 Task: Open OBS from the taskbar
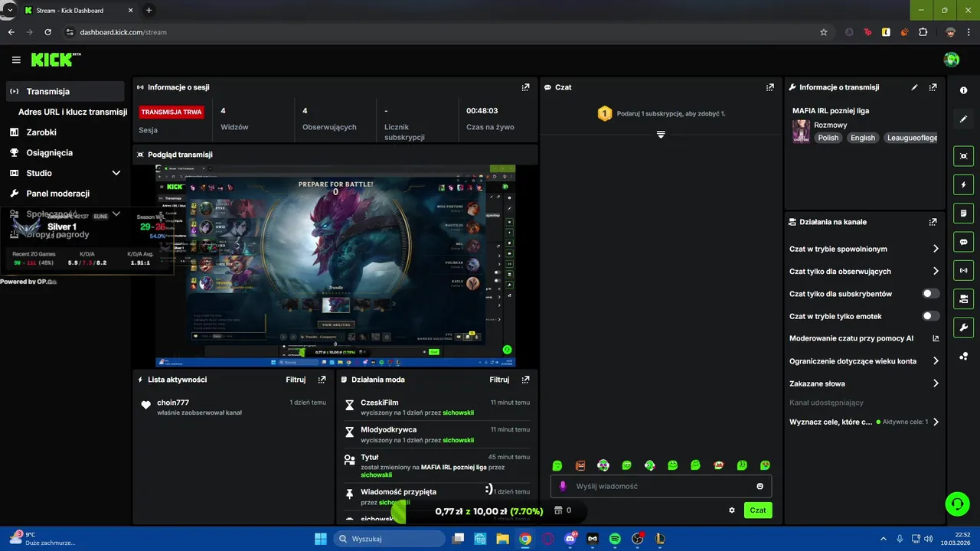tap(637, 539)
